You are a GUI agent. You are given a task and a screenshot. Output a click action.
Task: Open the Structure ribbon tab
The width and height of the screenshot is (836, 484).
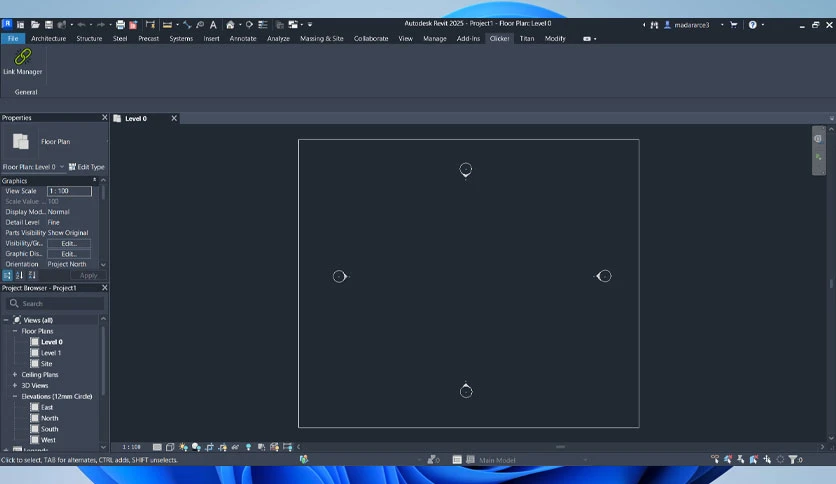pos(89,38)
